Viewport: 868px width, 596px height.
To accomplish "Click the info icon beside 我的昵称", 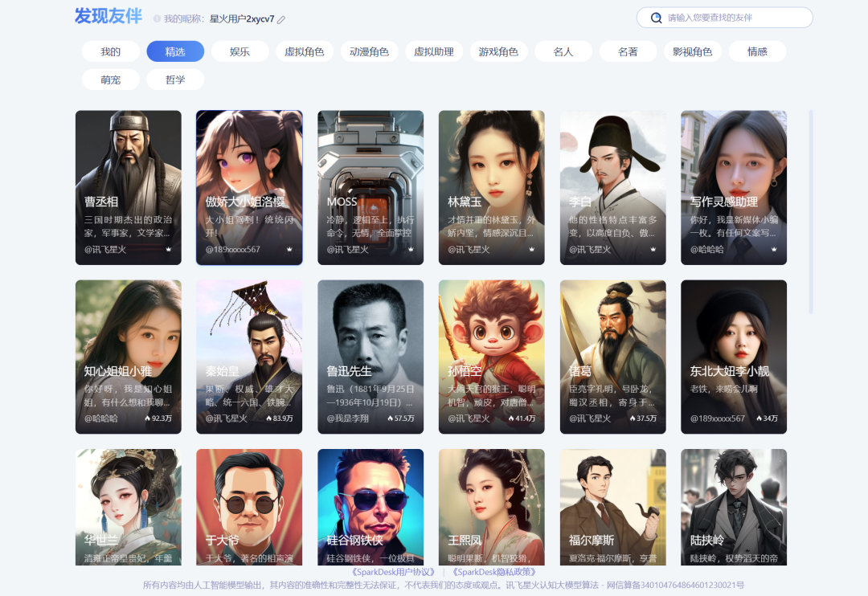I will (157, 18).
